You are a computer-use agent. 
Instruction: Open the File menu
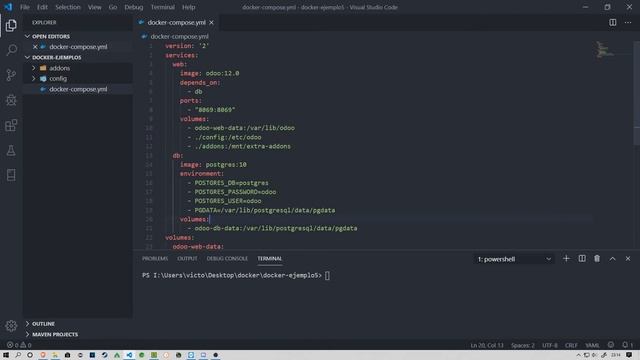coord(25,7)
